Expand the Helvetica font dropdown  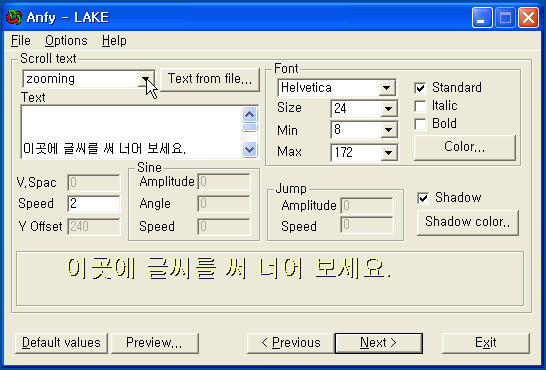387,88
